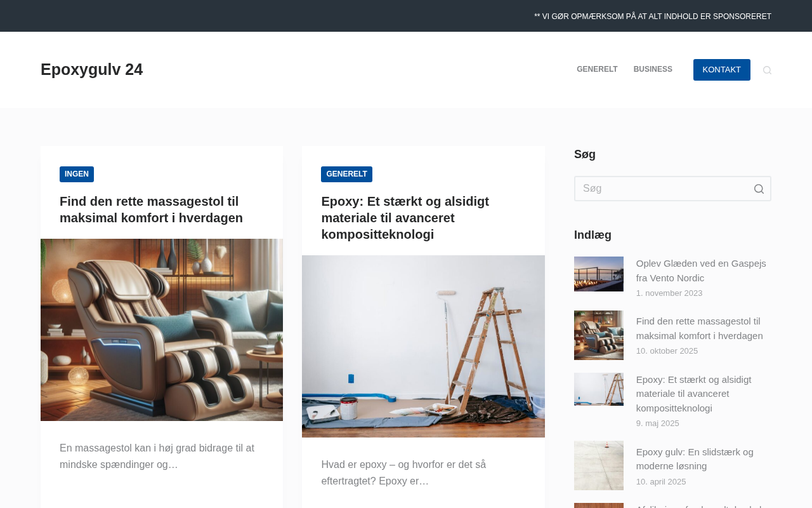Image resolution: width=812 pixels, height=508 pixels.
Task: Go to Epoxygulv 24 site title
Action: tap(91, 69)
